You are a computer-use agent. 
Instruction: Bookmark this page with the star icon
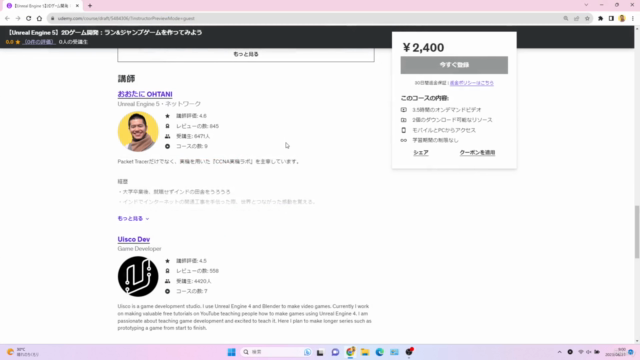click(x=587, y=18)
